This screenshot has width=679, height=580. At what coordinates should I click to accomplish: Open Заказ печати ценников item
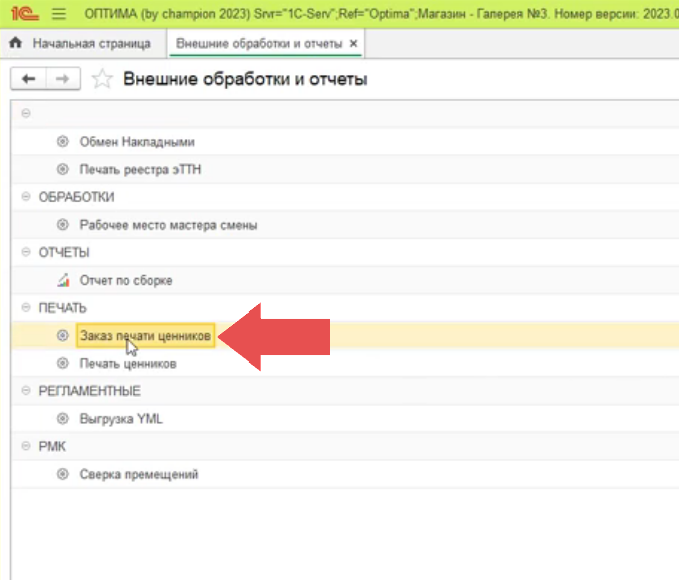pyautogui.click(x=145, y=337)
